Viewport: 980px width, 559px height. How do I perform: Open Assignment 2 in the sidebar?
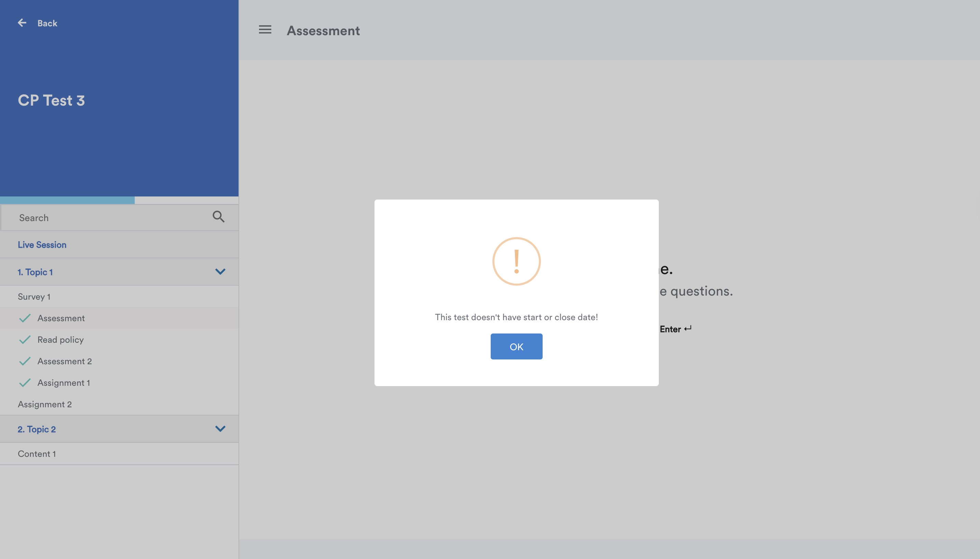45,404
